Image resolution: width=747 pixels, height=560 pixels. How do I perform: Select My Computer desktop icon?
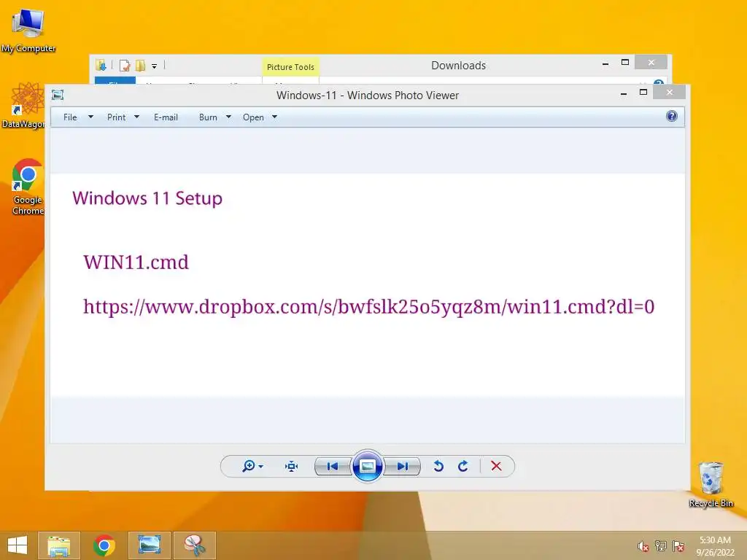click(28, 31)
